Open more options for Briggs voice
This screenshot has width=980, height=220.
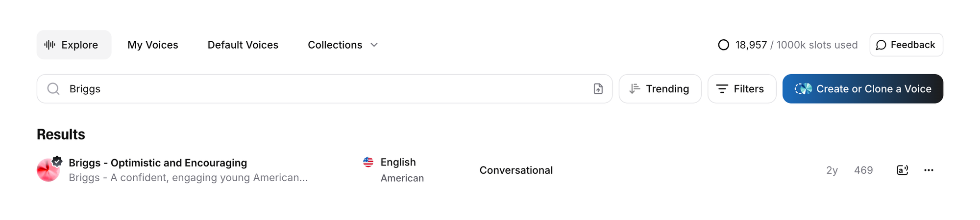point(929,170)
